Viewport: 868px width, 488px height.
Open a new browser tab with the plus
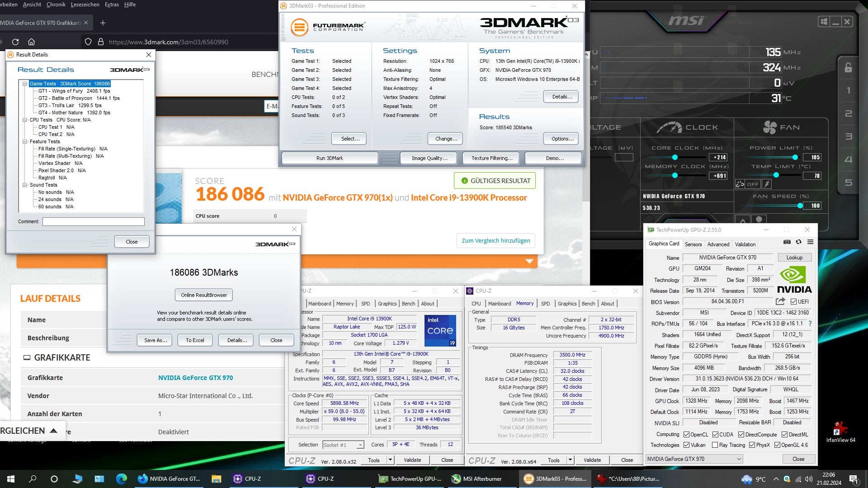pos(103,23)
